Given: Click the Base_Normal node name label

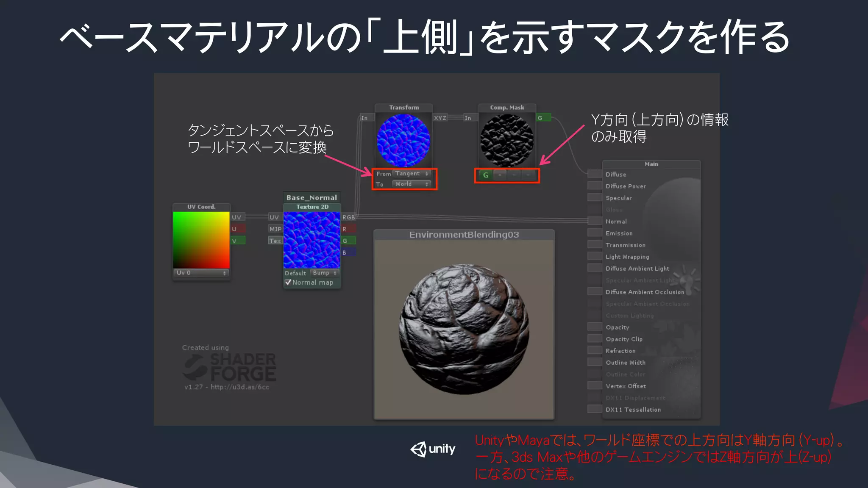Looking at the screenshot, I should tap(312, 197).
